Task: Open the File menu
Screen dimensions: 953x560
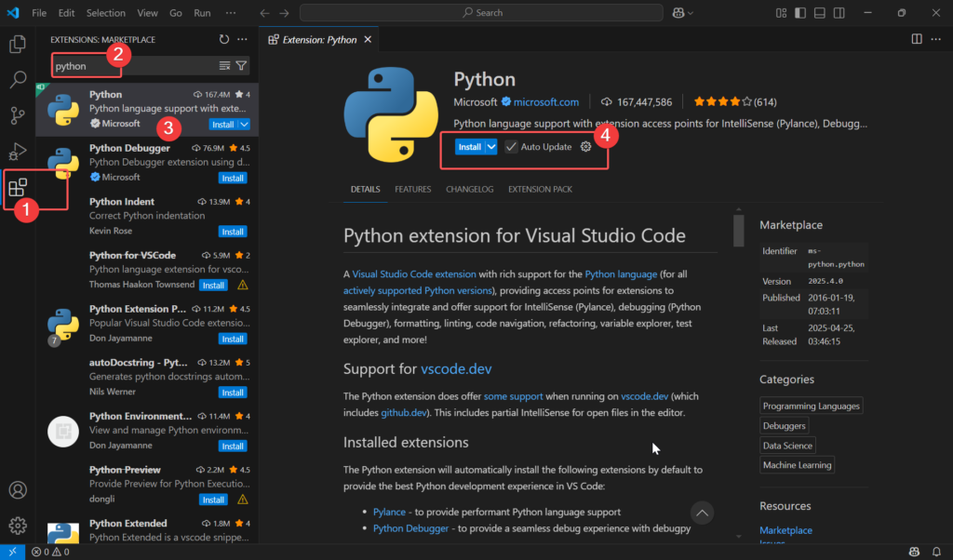Action: tap(39, 13)
